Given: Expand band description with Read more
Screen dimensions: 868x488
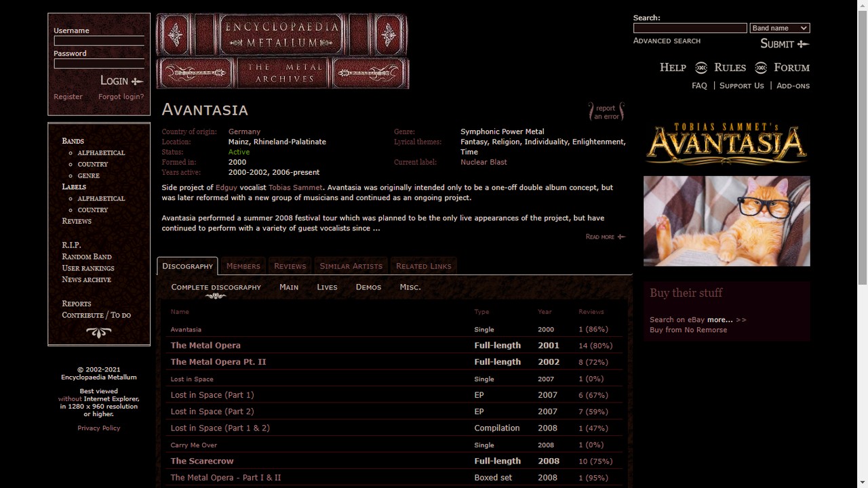Looking at the screenshot, I should click(605, 237).
